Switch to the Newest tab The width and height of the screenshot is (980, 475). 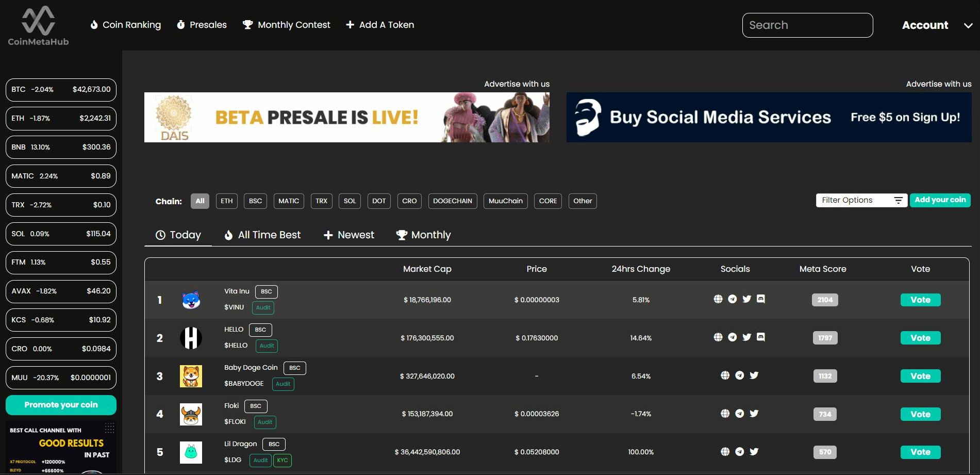pyautogui.click(x=349, y=235)
